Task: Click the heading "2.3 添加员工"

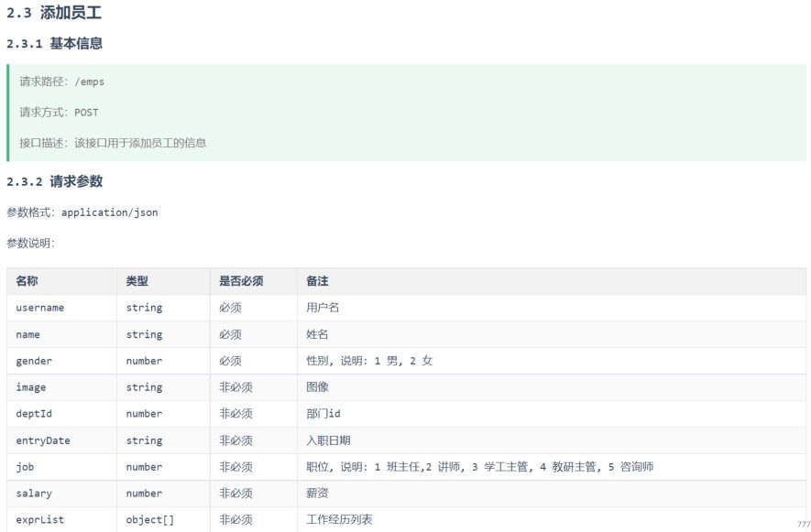Action: (x=54, y=13)
